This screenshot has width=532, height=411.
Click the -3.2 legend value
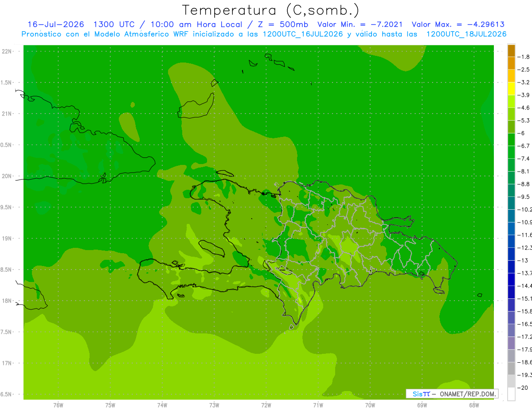tap(524, 82)
